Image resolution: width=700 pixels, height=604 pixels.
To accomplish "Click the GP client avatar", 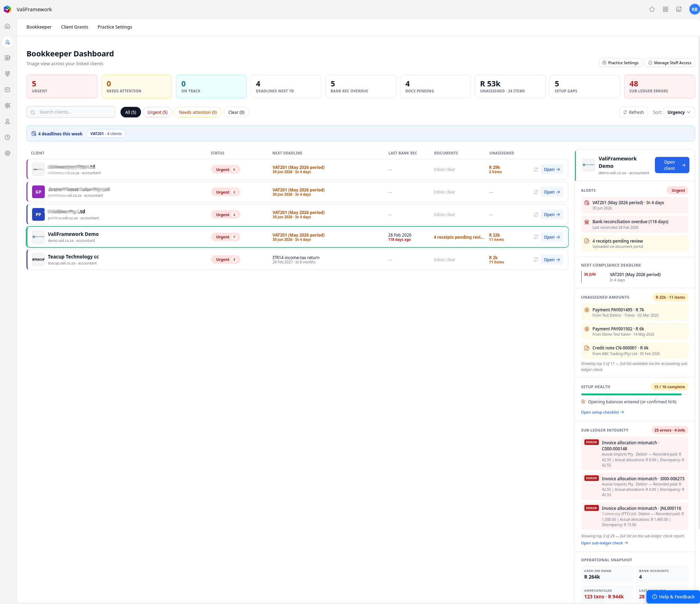I will tap(38, 192).
